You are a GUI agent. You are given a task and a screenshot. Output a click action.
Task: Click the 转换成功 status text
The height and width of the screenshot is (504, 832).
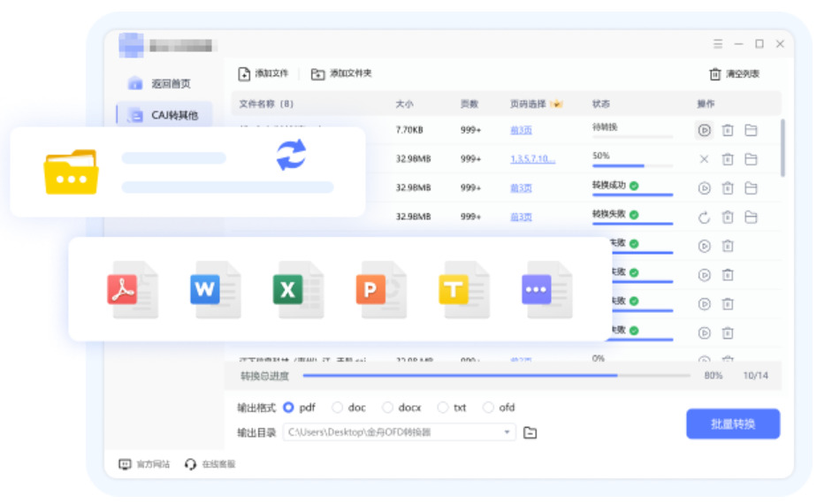pyautogui.click(x=609, y=185)
